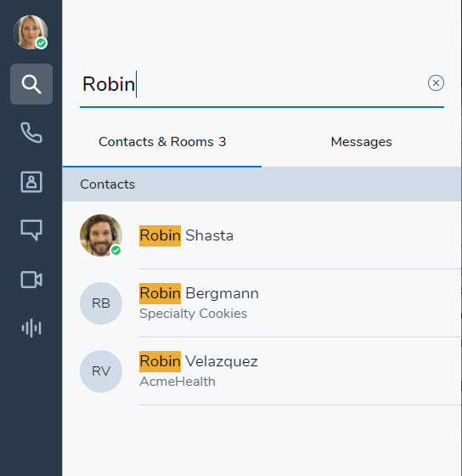Click the RB initials avatar
The height and width of the screenshot is (476, 462).
click(101, 303)
